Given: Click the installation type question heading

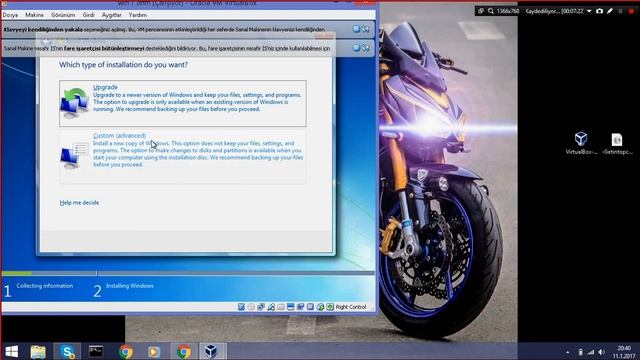Looking at the screenshot, I should point(124,65).
